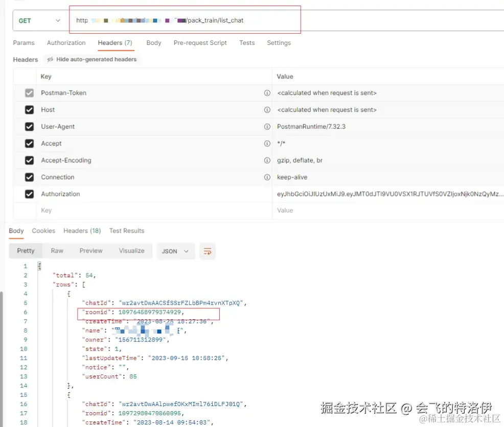The height and width of the screenshot is (427, 504).
Task: Click the gzip, deflate, br value
Action: tap(300, 160)
